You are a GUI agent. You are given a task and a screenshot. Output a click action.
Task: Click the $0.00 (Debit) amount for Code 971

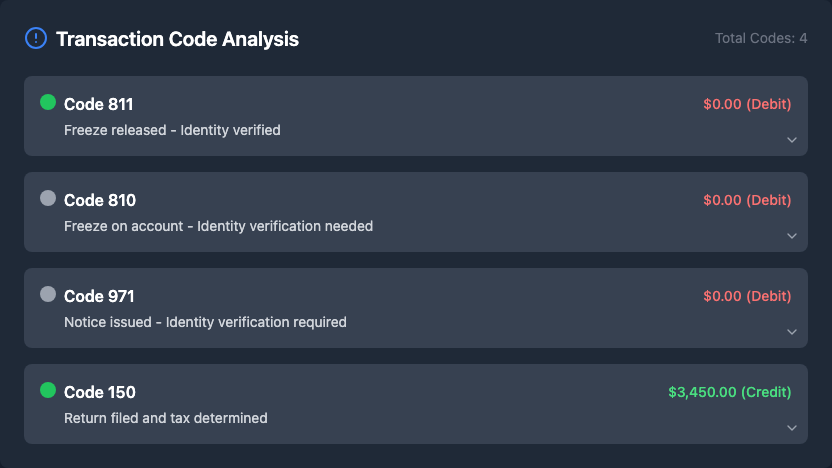coord(747,296)
